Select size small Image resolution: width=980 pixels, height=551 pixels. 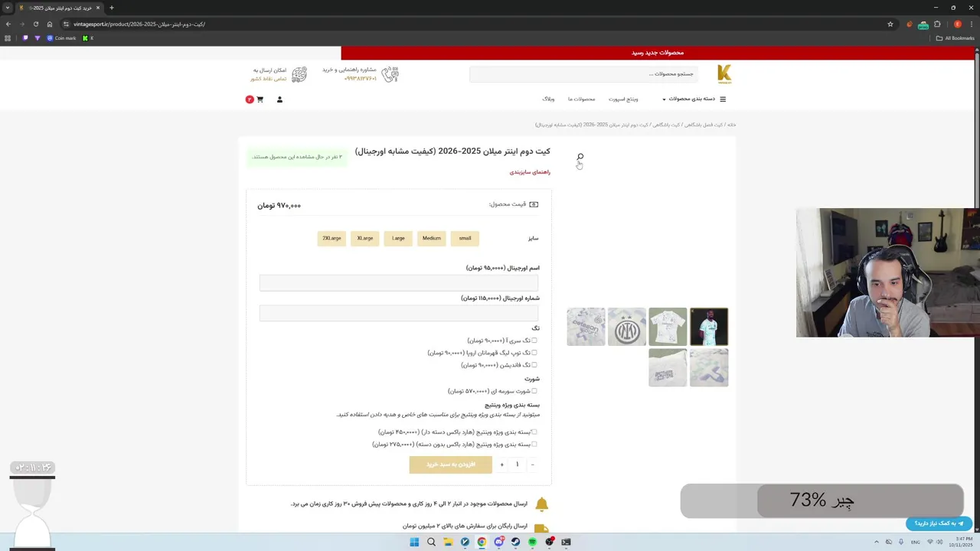click(465, 238)
